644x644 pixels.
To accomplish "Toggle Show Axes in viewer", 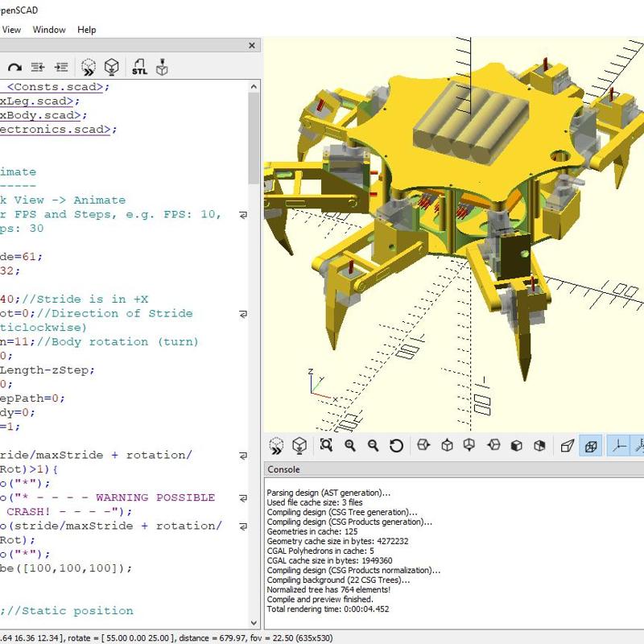I will [618, 445].
